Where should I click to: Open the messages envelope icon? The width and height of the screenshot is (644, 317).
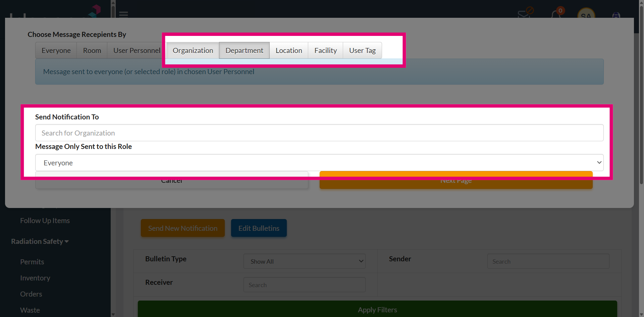(524, 14)
